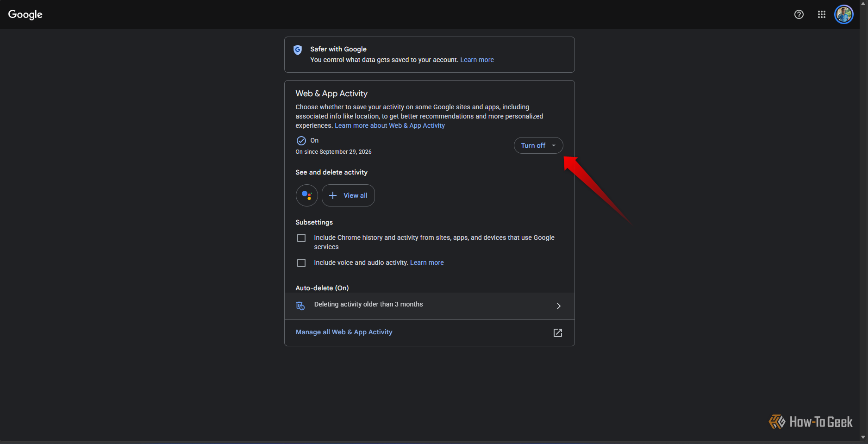
Task: Click the On status checkmark icon
Action: pyautogui.click(x=301, y=141)
